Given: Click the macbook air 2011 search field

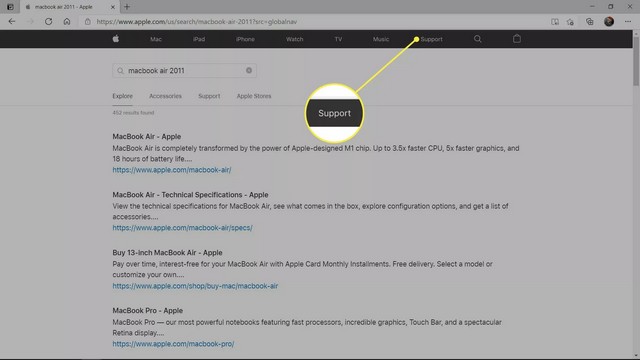Looking at the screenshot, I should click(184, 71).
